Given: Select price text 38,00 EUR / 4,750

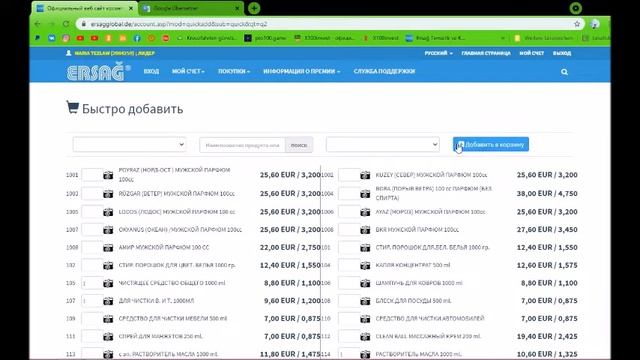Looking at the screenshot, I should click(x=547, y=193).
